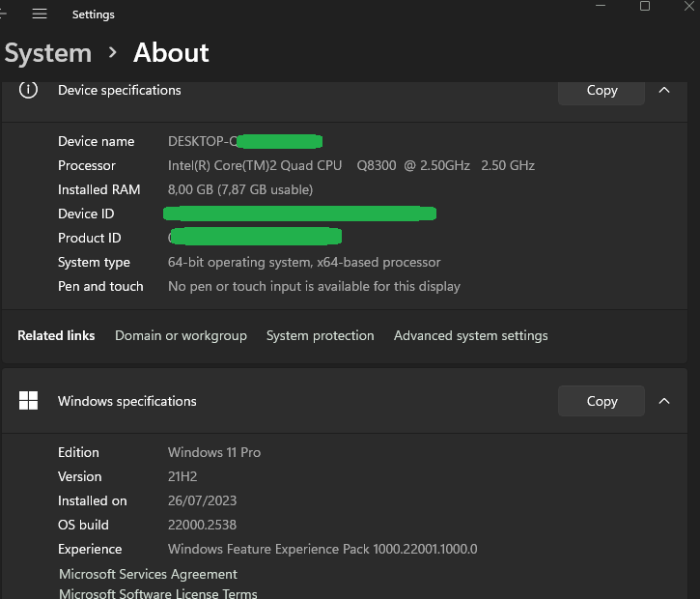Select the 64-bit operating system text
This screenshot has height=599, width=700.
point(304,262)
